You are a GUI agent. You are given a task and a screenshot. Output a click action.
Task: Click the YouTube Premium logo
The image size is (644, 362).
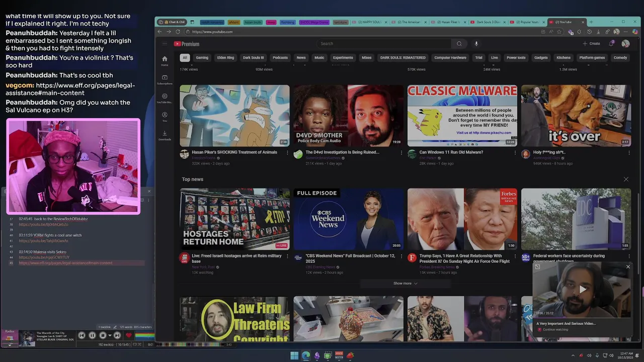click(x=187, y=44)
